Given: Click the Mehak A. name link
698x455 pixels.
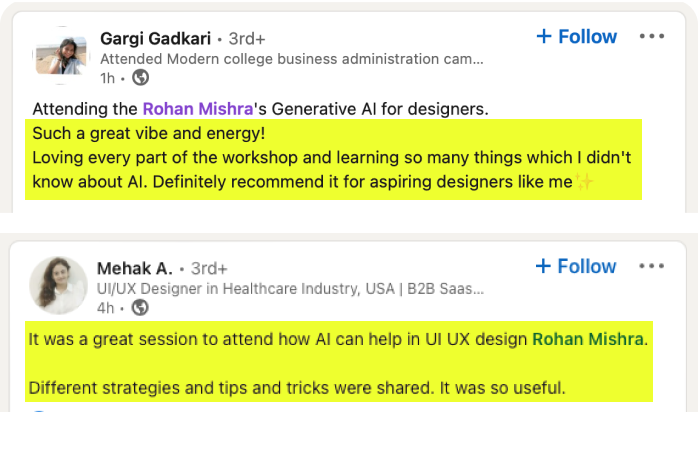Looking at the screenshot, I should pos(135,268).
